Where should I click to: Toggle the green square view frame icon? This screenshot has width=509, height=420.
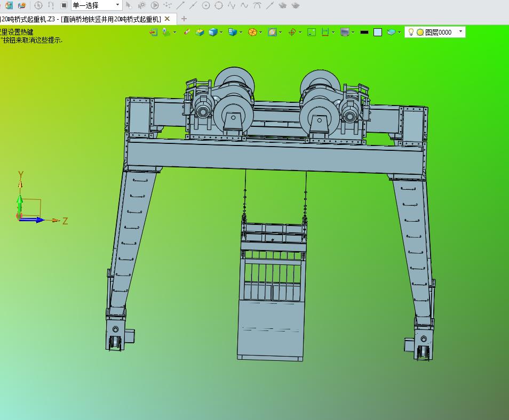[x=312, y=33]
